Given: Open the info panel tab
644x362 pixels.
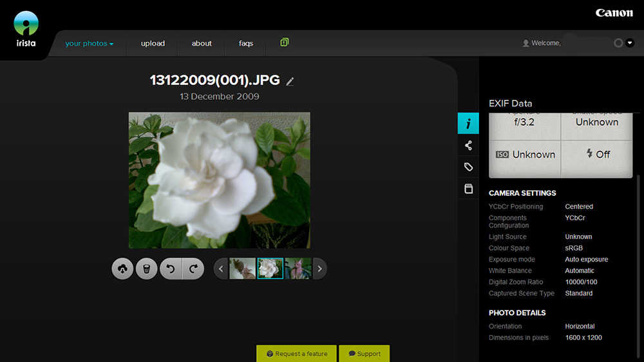Looking at the screenshot, I should coord(468,123).
